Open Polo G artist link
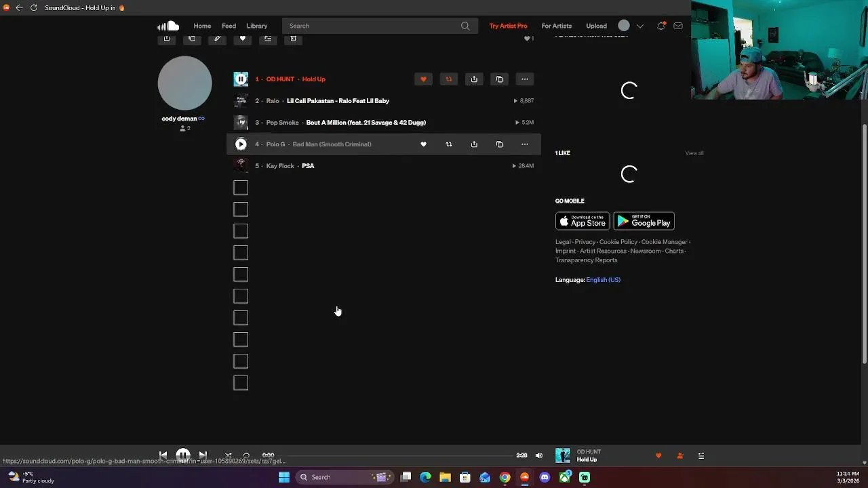The image size is (868, 488). (275, 144)
